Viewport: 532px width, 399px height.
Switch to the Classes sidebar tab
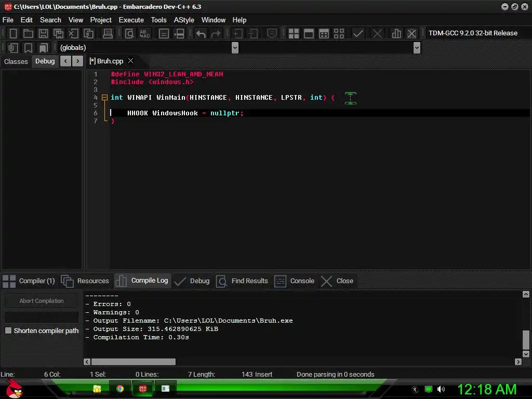[16, 61]
